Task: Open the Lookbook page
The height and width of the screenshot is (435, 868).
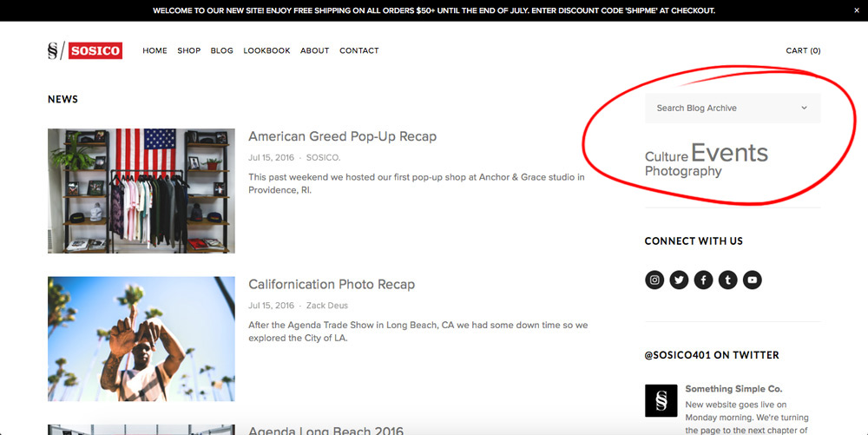Action: tap(266, 50)
